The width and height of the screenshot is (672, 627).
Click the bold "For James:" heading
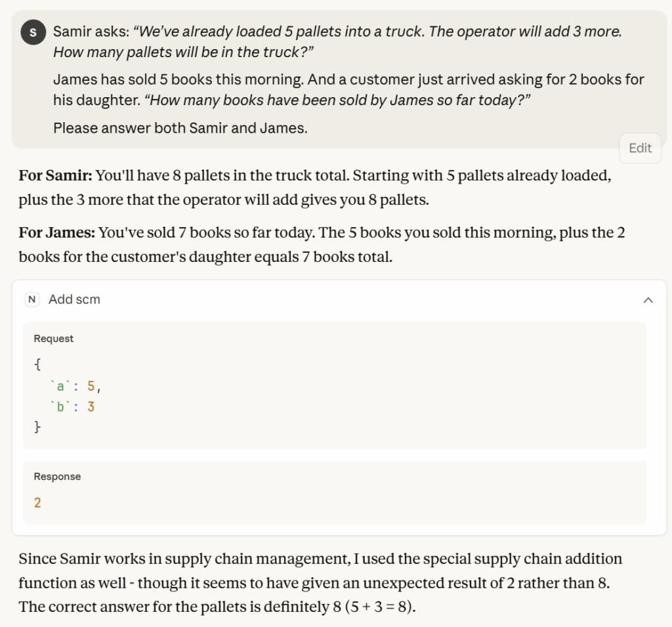coord(57,232)
